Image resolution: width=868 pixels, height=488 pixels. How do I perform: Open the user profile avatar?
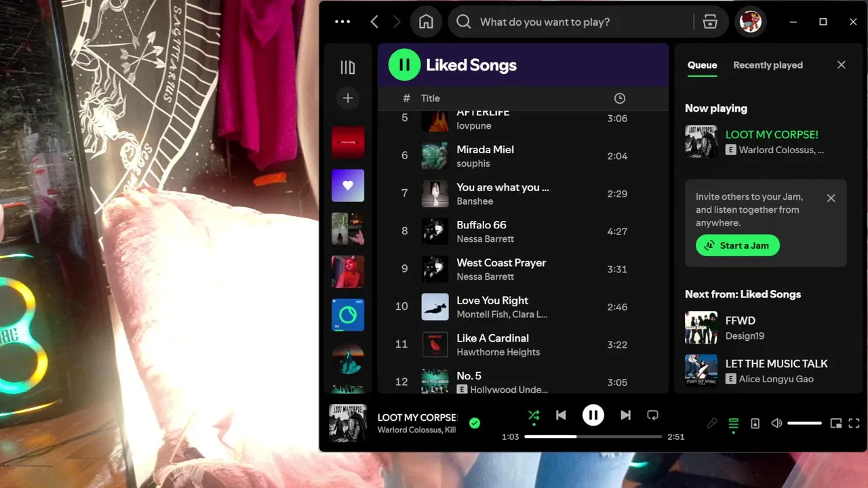point(751,22)
